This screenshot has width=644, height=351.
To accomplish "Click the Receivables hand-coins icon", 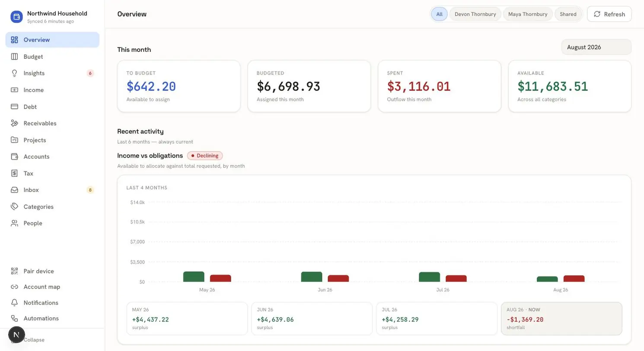I will [x=14, y=123].
